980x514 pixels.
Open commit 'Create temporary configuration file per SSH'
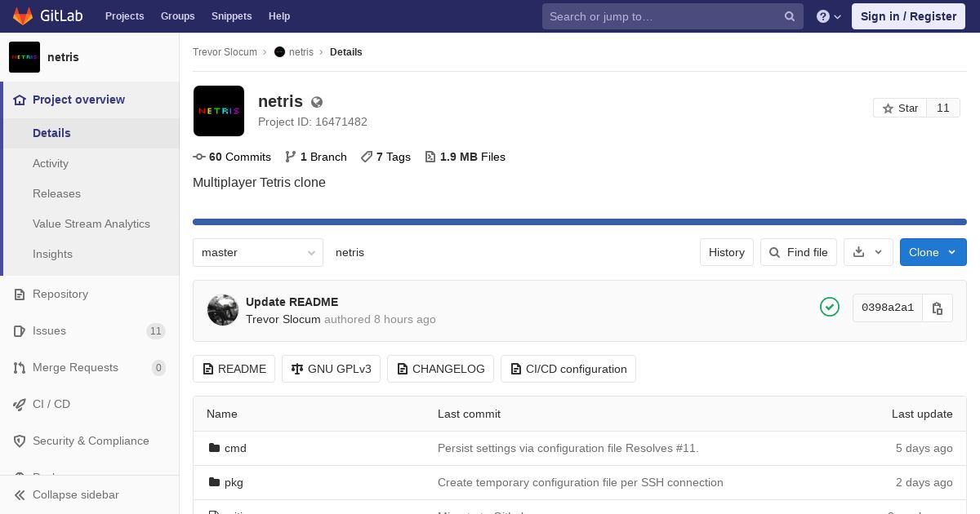click(581, 482)
